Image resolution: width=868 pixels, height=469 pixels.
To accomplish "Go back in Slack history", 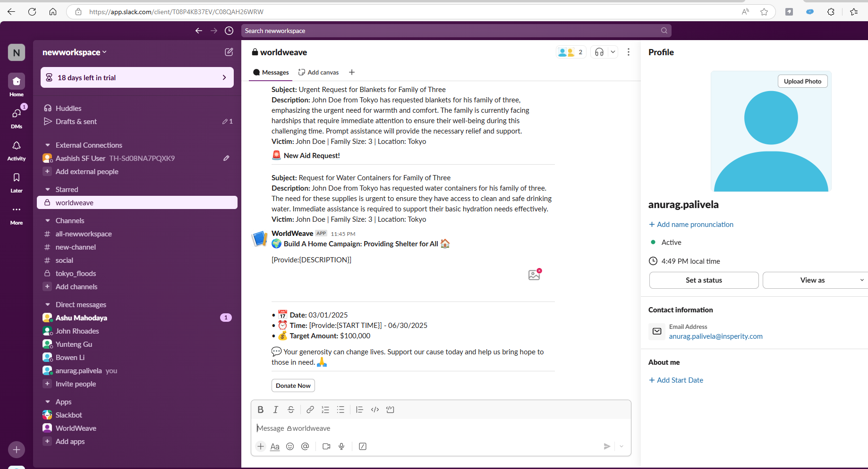I will pyautogui.click(x=199, y=31).
